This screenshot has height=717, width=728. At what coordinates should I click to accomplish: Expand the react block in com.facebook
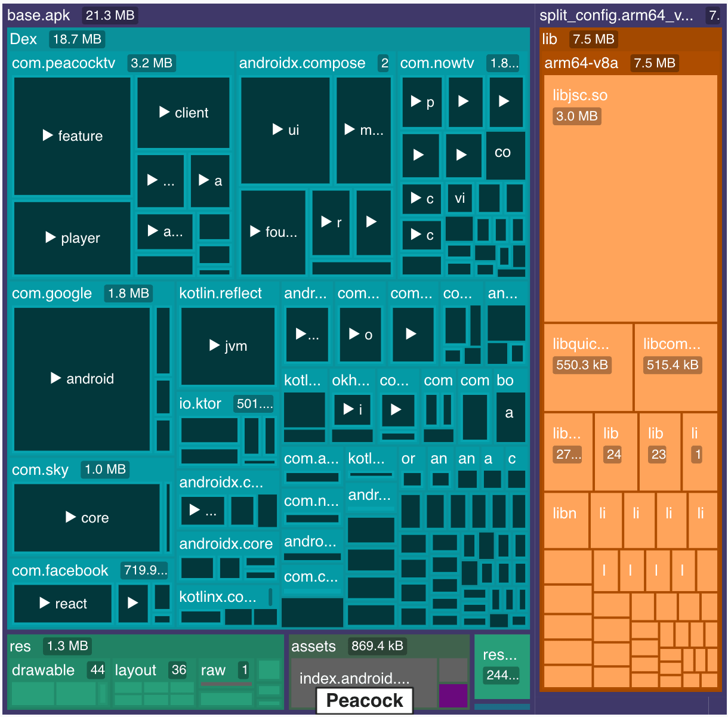(63, 604)
